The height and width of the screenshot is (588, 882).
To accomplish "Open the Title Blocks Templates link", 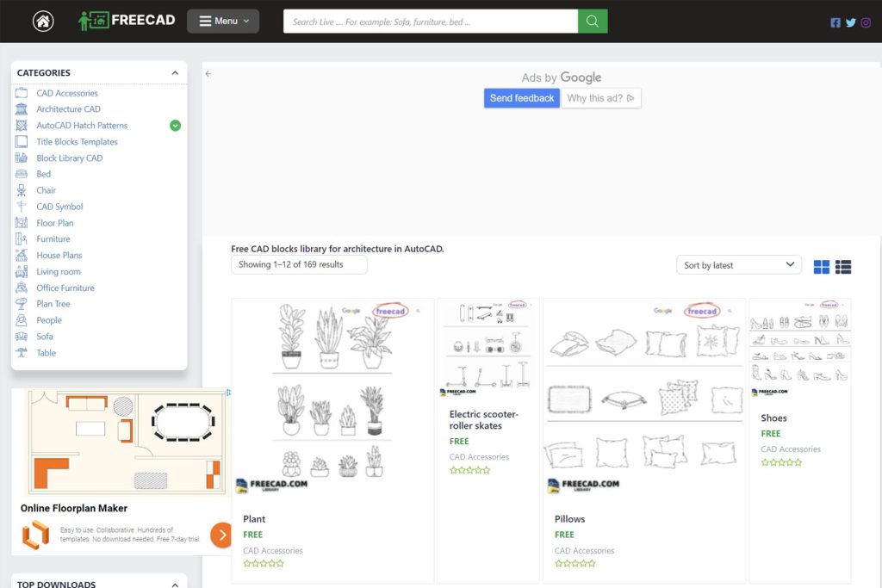I will (x=77, y=142).
